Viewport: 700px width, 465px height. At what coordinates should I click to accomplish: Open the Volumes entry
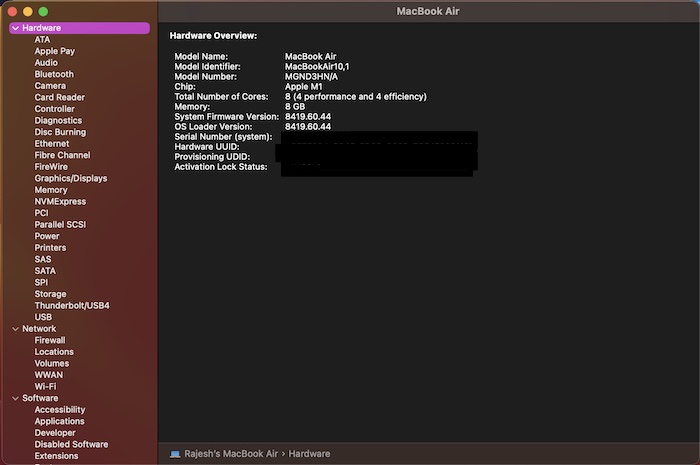point(52,363)
